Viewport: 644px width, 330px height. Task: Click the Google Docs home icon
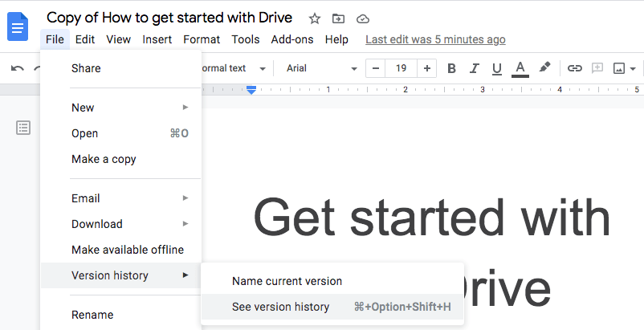pyautogui.click(x=18, y=26)
